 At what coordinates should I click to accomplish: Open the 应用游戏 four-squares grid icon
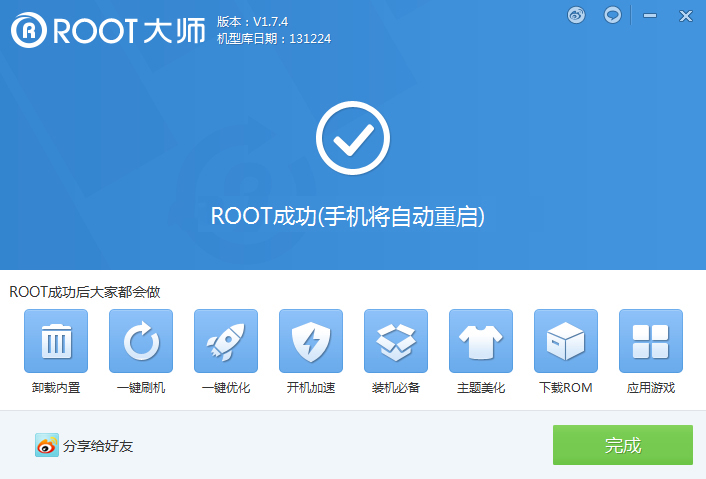click(651, 341)
